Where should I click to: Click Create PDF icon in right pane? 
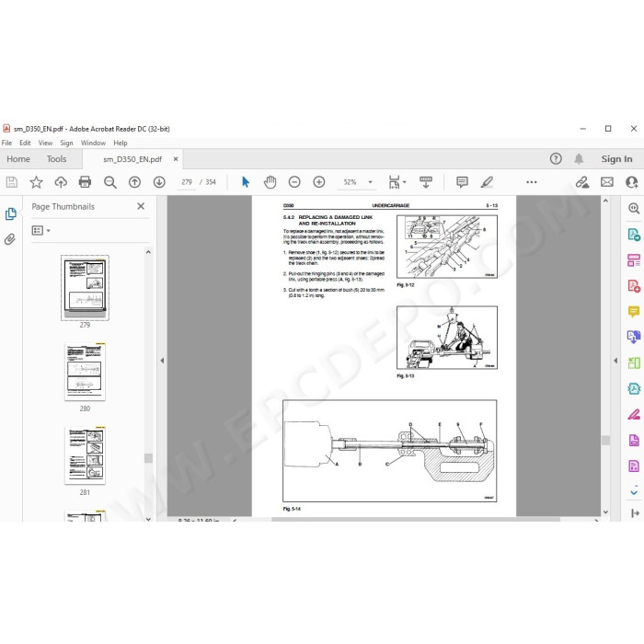coord(634,286)
